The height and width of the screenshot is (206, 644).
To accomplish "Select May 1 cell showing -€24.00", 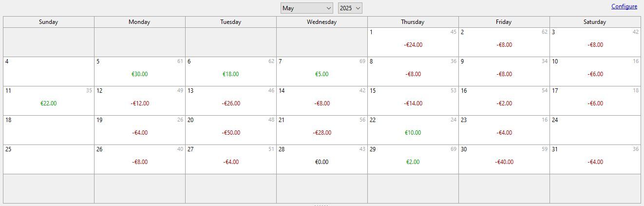I will tap(413, 42).
